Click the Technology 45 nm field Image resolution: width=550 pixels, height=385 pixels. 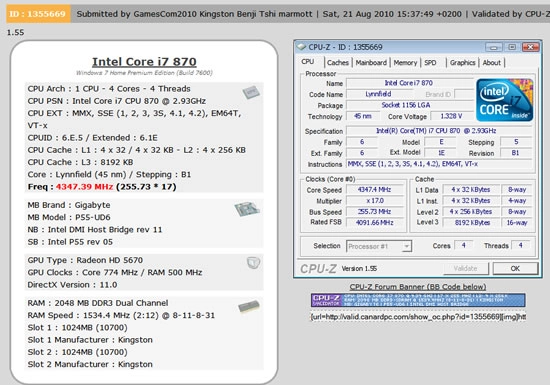363,116
